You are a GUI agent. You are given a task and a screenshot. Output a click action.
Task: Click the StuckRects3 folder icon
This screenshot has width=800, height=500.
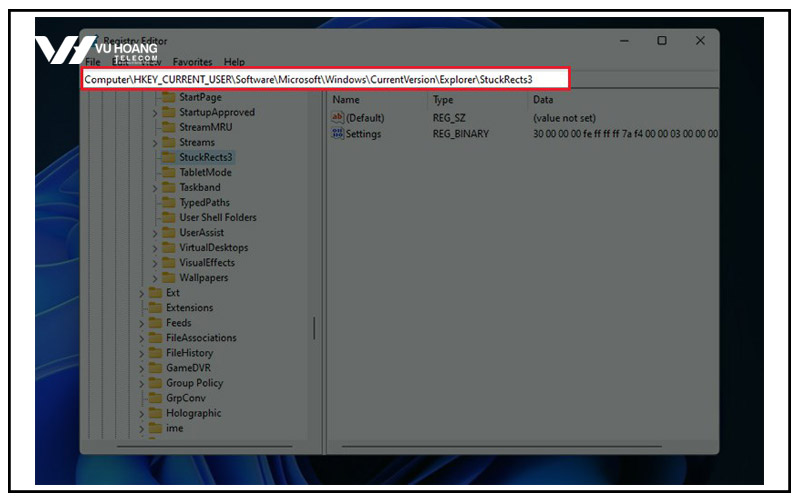click(x=168, y=157)
